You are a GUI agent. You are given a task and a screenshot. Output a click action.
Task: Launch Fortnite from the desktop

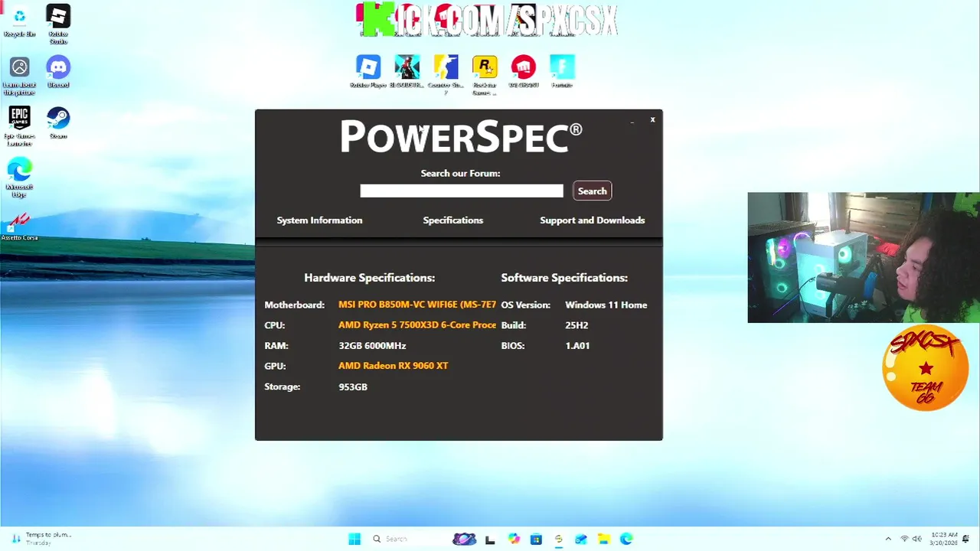(562, 72)
